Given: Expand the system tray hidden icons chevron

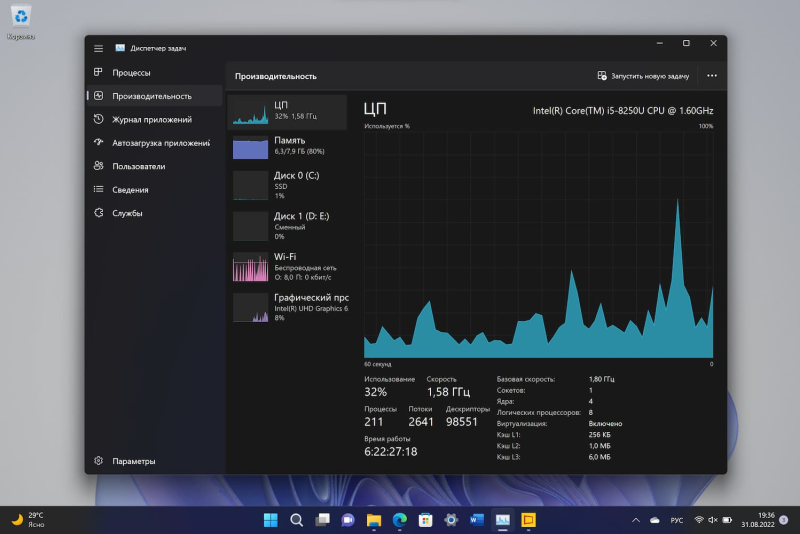Looking at the screenshot, I should [x=636, y=520].
